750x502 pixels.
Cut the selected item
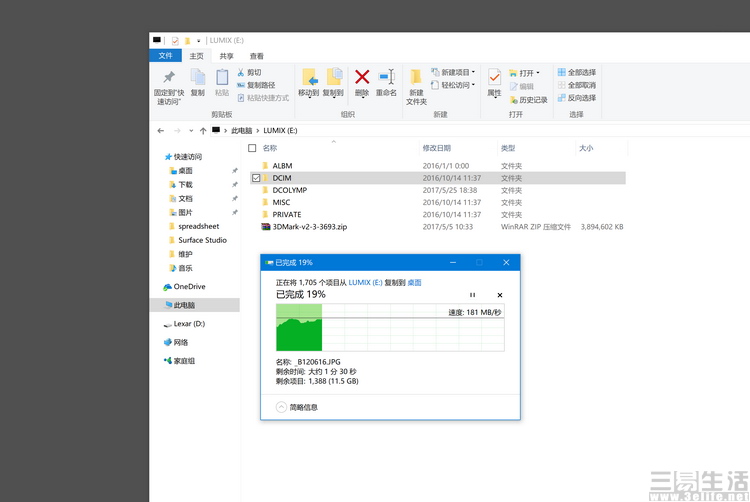coord(249,72)
